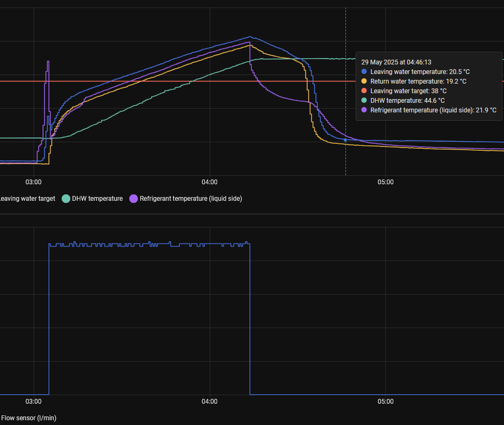The width and height of the screenshot is (504, 425).
Task: Click the yellow Return water temperature tooltip dot
Action: point(364,81)
